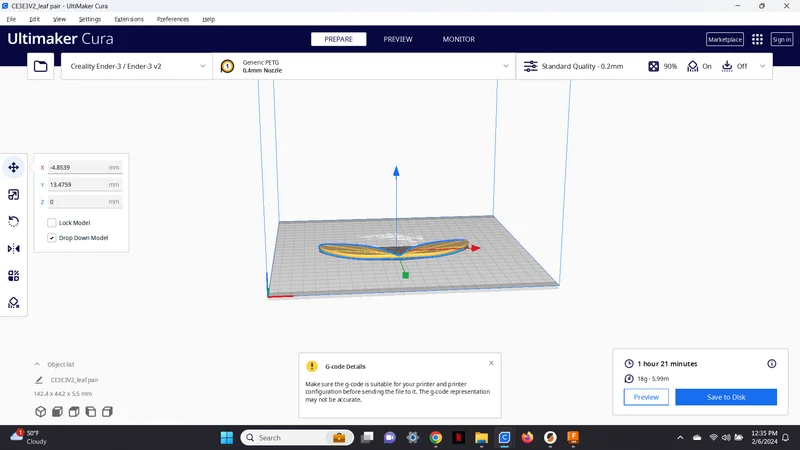Select the Rotate tool icon
800x450 pixels.
(x=14, y=221)
